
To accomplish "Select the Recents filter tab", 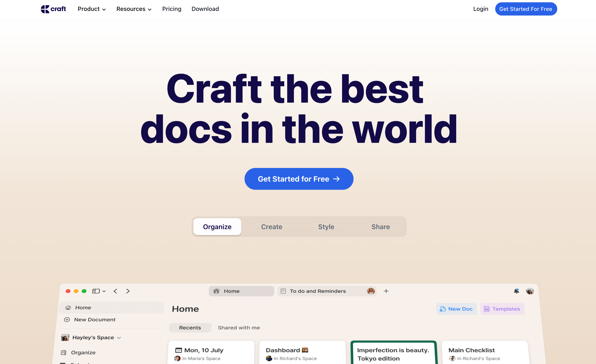I will 190,328.
